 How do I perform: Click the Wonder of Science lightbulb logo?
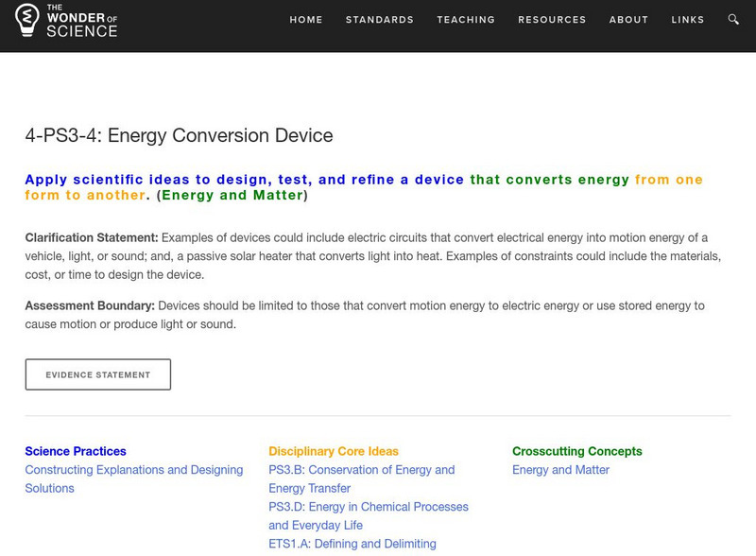30,19
